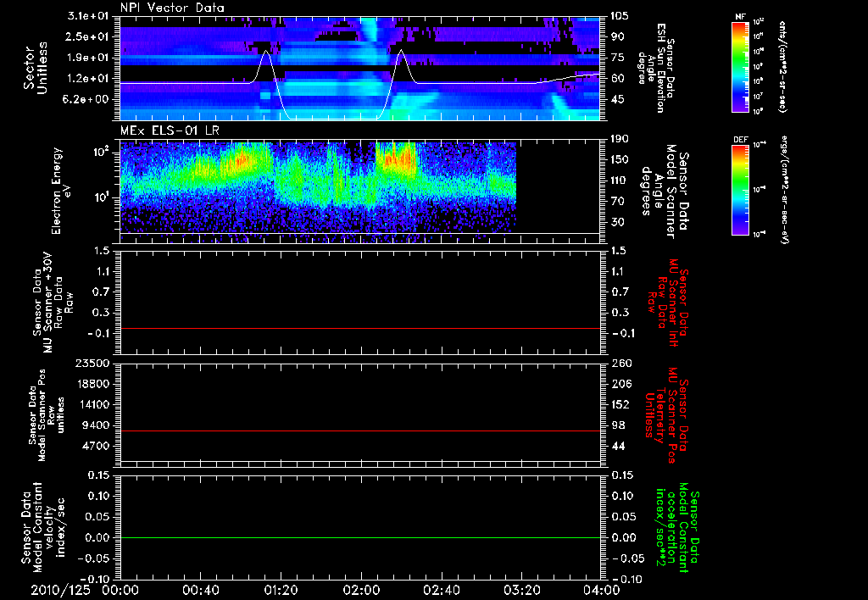
Task: Click the 190 scanner angle tick
Action: point(620,139)
